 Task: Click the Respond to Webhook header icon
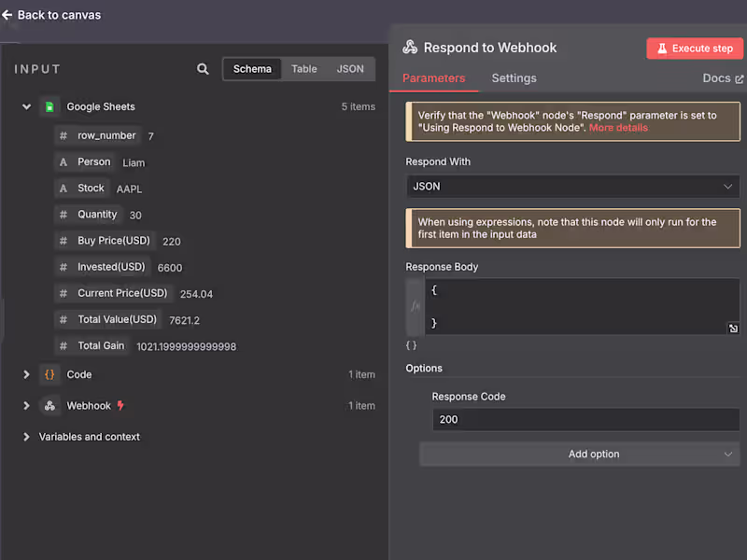[x=410, y=48]
